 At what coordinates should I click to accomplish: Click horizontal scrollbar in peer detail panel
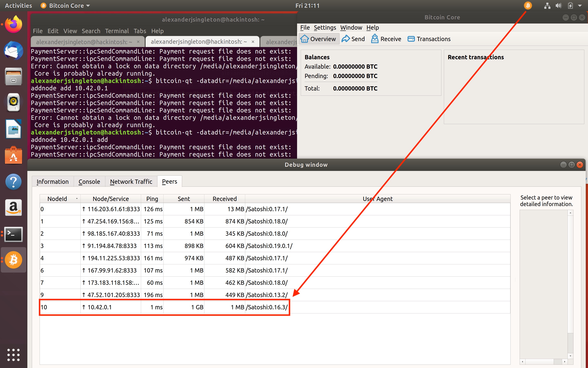tap(543, 361)
